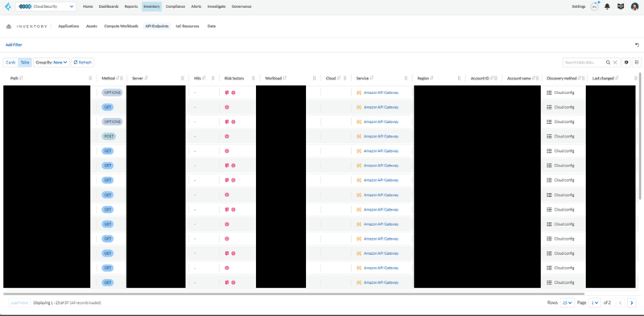Click the risk factor icon in POST row
The image size is (644, 316).
coord(227,136)
